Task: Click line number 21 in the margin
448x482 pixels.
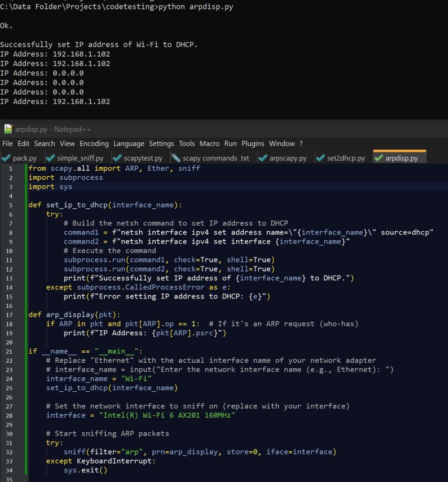Action: click(x=9, y=352)
